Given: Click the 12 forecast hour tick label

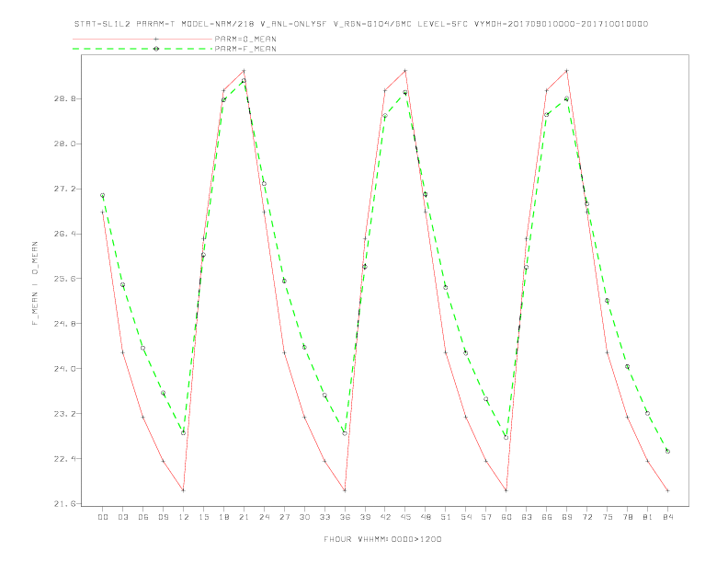Looking at the screenshot, I should (184, 517).
